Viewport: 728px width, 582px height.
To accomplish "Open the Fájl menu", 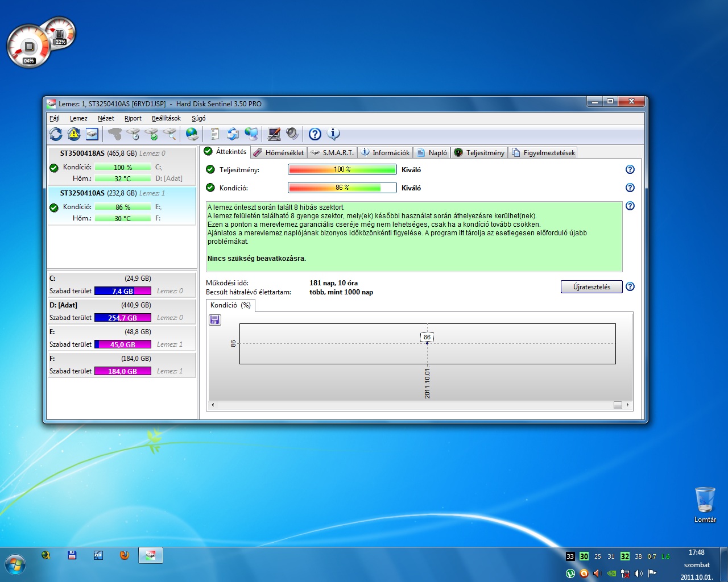I will pyautogui.click(x=55, y=118).
